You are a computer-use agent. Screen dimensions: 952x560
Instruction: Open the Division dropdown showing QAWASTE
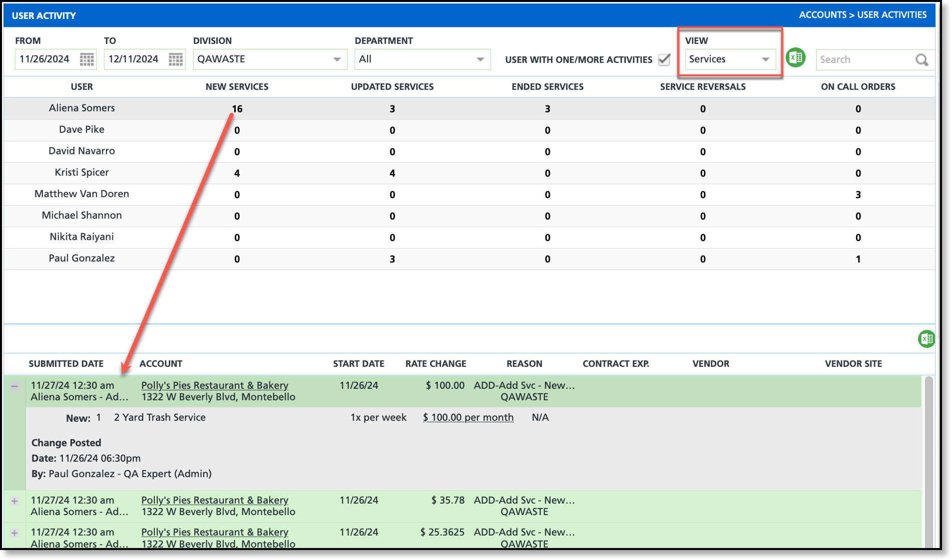[270, 59]
